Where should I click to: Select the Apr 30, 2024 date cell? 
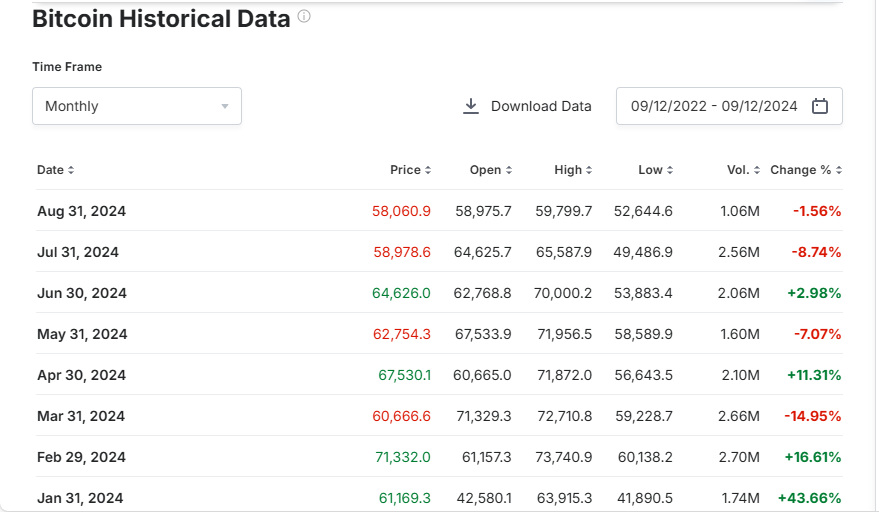pos(81,375)
